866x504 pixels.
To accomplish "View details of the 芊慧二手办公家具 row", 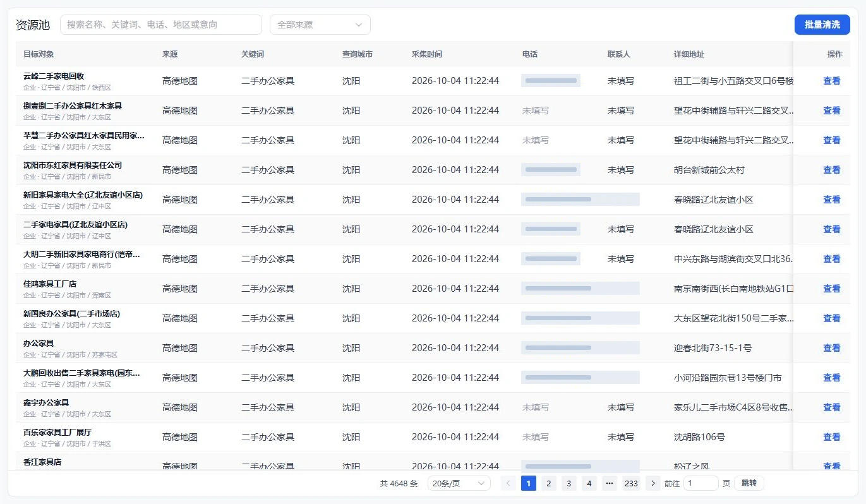I will (x=832, y=140).
